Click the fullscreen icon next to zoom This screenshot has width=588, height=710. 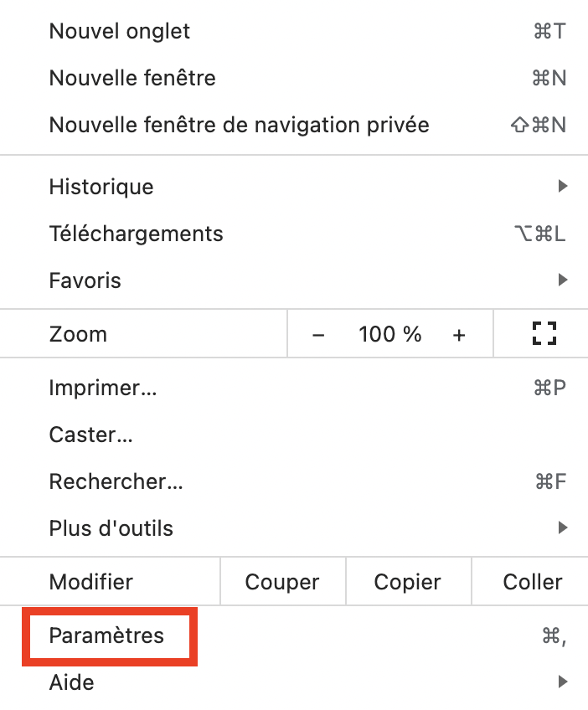[544, 334]
